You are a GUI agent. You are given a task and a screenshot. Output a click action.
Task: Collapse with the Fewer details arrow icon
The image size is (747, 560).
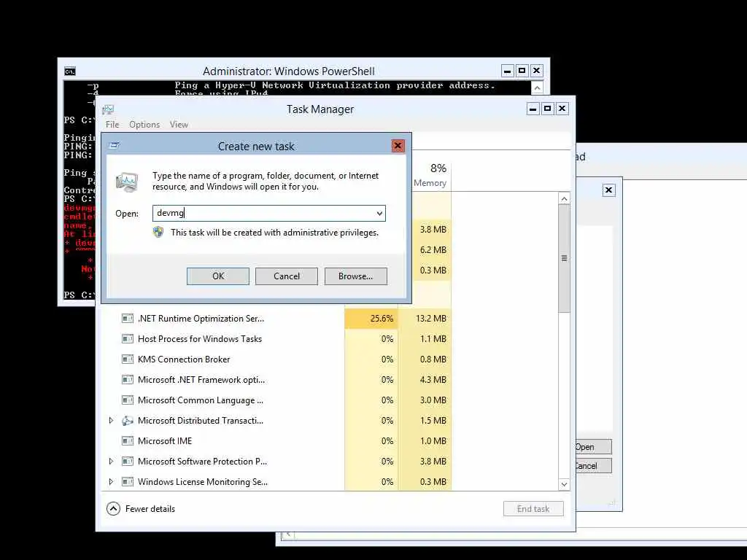(x=113, y=508)
